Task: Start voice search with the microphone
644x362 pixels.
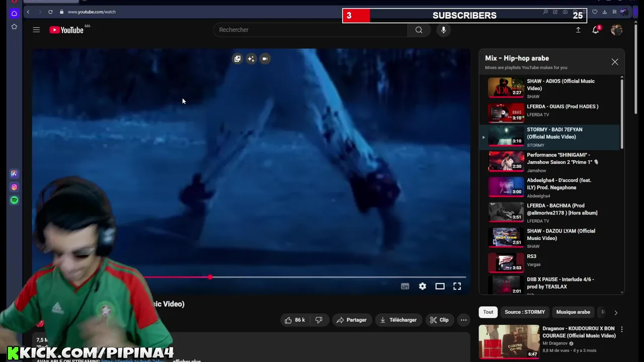Action: [x=443, y=30]
